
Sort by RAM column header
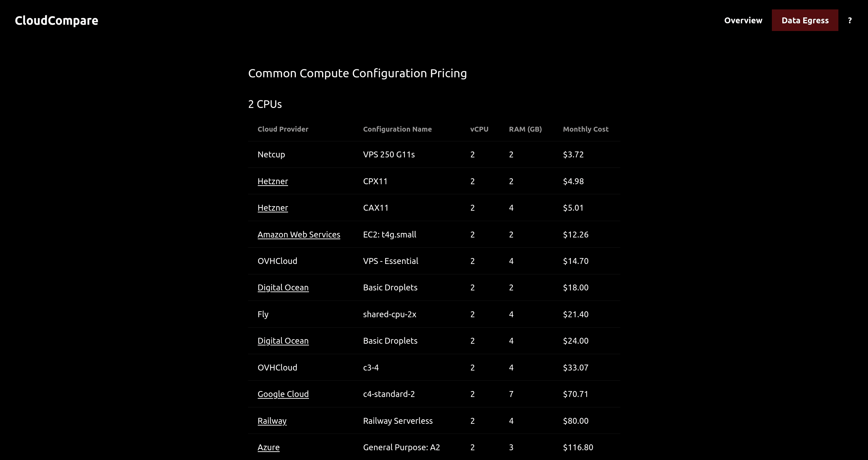click(x=525, y=128)
